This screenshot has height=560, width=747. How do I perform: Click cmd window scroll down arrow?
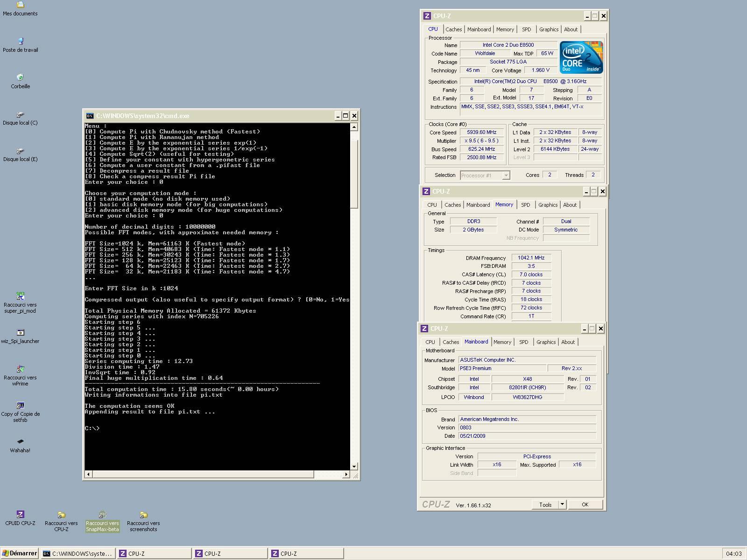(354, 466)
